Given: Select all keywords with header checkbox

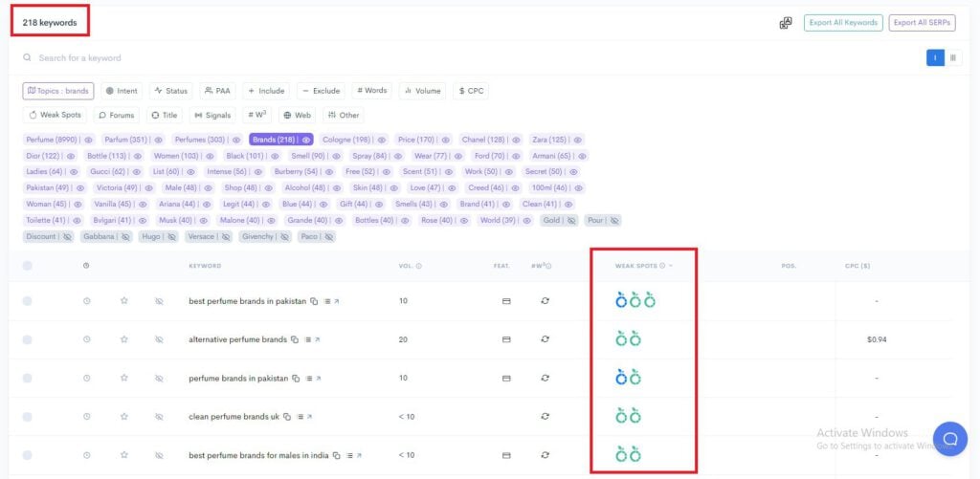Looking at the screenshot, I should pos(27,266).
